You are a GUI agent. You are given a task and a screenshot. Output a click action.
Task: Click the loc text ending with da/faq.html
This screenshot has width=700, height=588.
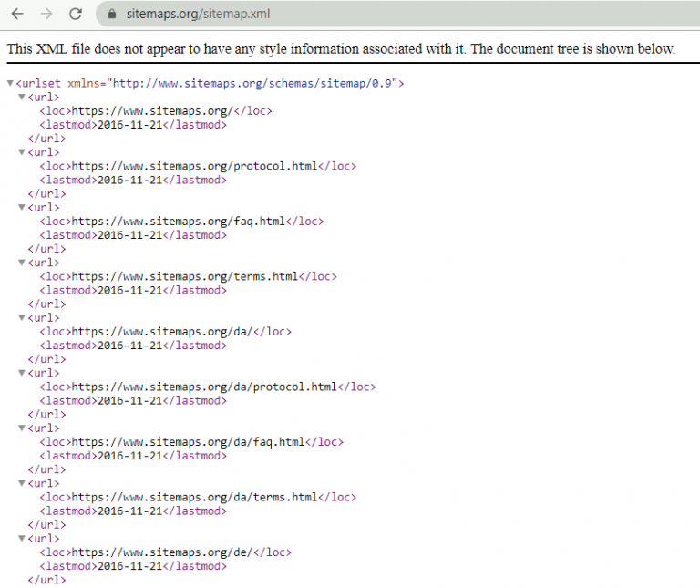(x=188, y=442)
